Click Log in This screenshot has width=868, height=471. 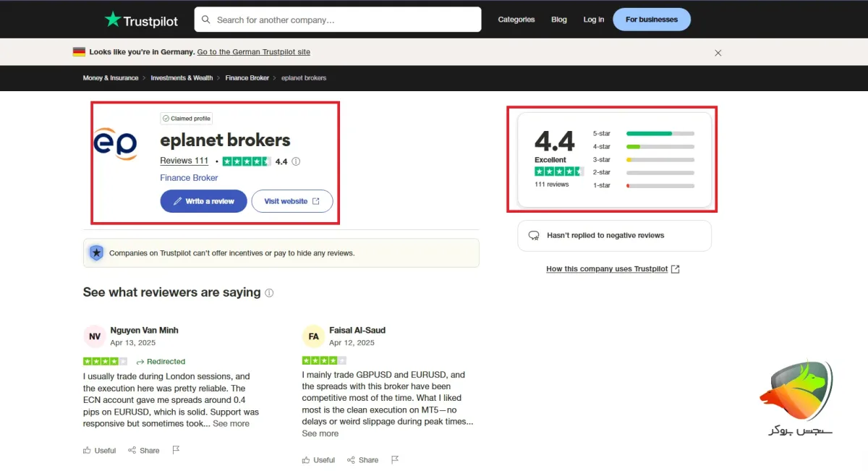tap(594, 20)
